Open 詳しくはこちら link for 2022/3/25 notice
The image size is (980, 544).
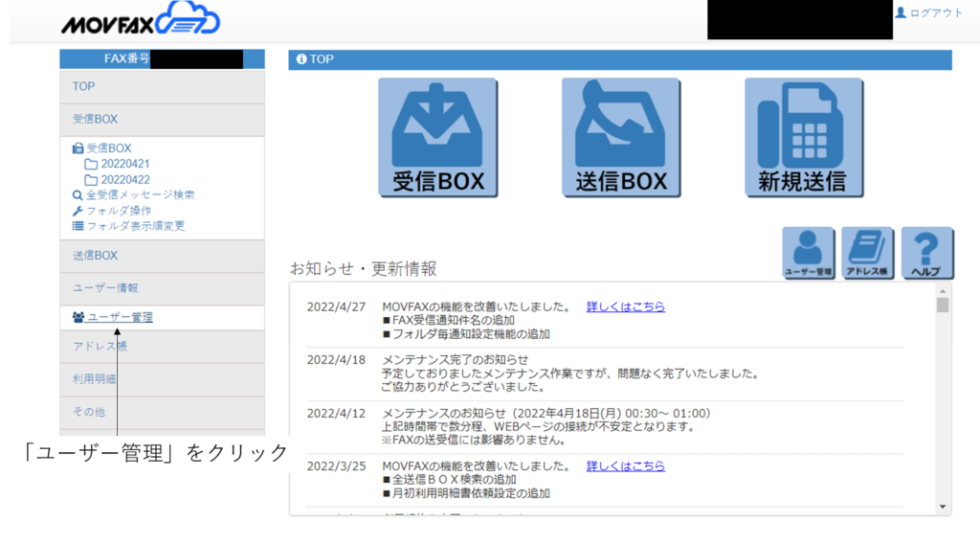[626, 465]
